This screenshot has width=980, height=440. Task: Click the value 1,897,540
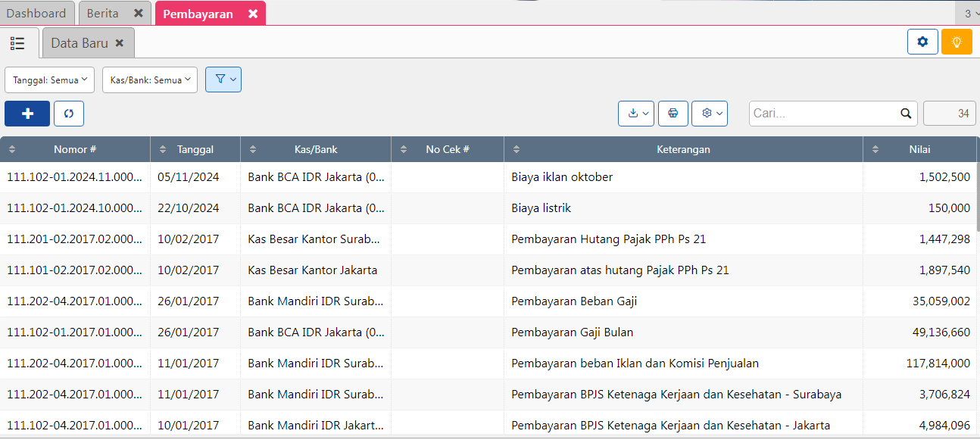click(944, 270)
